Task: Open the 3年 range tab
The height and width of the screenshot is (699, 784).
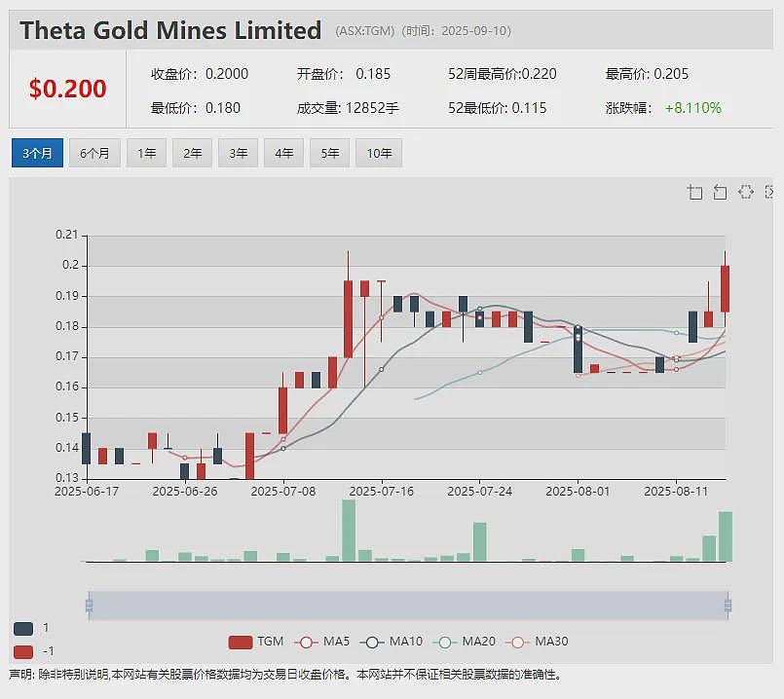Action: (x=238, y=153)
